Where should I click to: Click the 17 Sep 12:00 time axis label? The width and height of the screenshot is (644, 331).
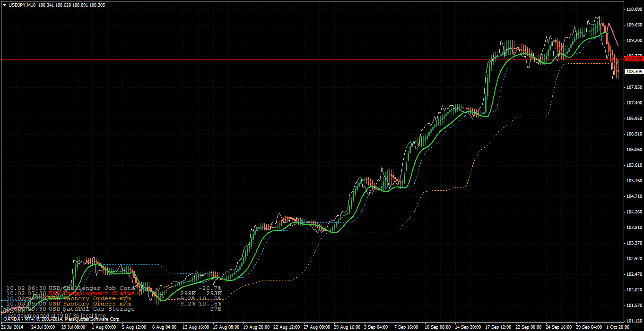click(498, 327)
